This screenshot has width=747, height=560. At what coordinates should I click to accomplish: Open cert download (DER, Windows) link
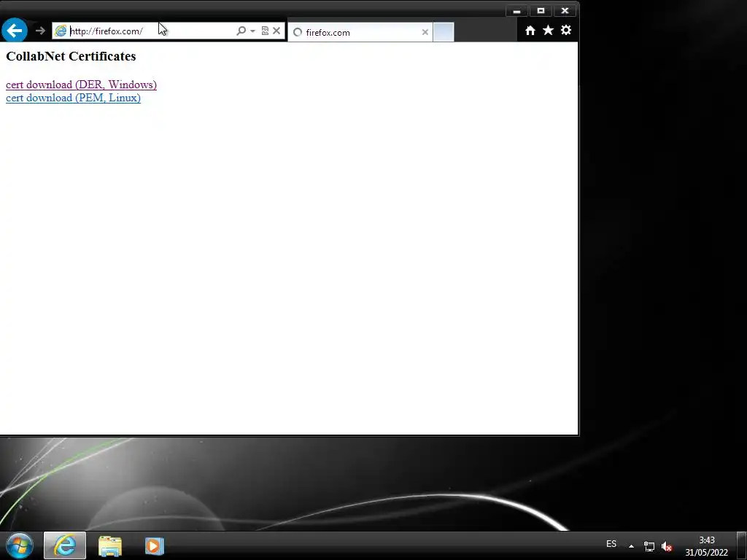tap(81, 85)
